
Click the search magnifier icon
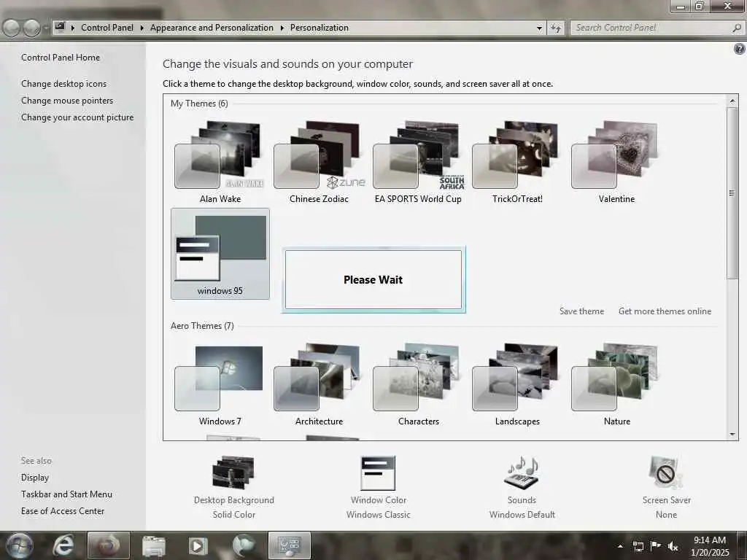tap(737, 28)
